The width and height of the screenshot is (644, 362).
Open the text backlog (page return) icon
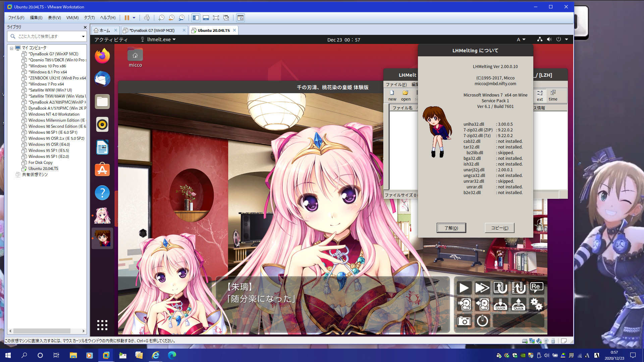coord(500,288)
